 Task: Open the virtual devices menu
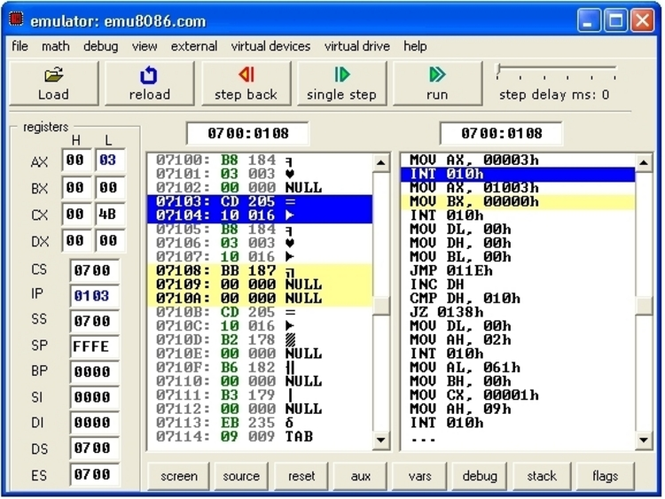click(x=271, y=46)
